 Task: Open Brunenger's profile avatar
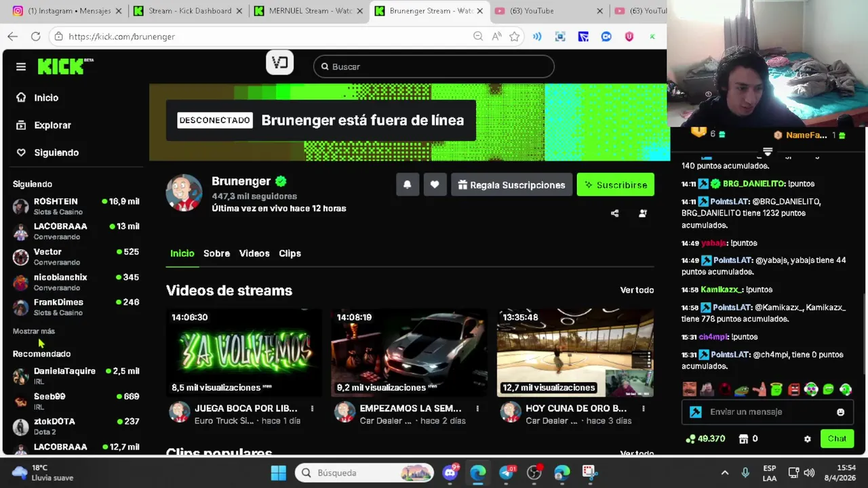pyautogui.click(x=184, y=193)
